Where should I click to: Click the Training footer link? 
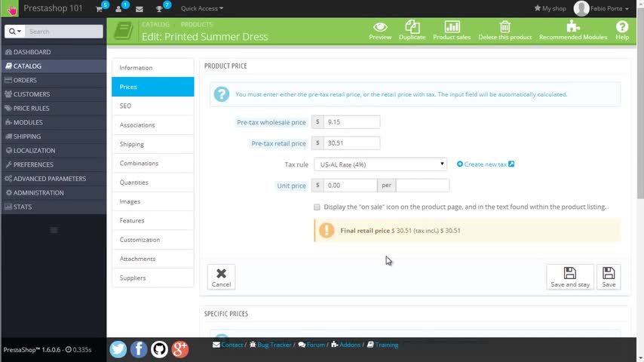[383, 345]
